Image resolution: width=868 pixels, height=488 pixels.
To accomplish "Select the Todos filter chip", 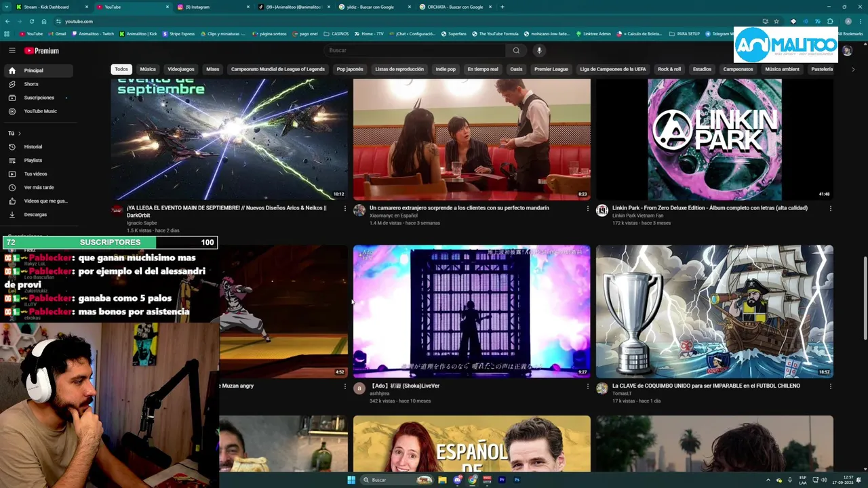I will [x=121, y=69].
